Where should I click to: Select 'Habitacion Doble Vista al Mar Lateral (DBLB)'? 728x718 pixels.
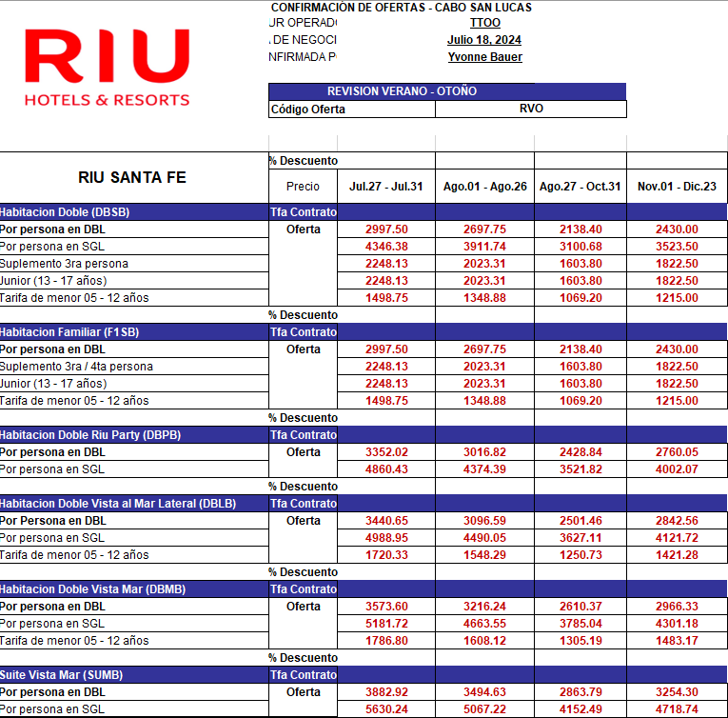click(x=134, y=504)
